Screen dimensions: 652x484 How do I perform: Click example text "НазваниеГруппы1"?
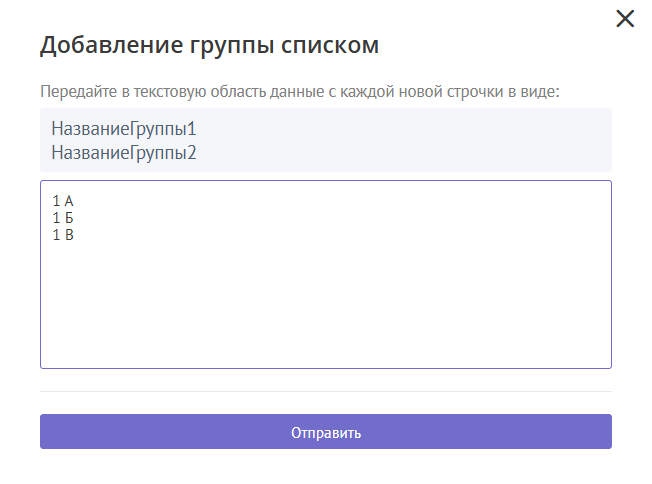124,129
